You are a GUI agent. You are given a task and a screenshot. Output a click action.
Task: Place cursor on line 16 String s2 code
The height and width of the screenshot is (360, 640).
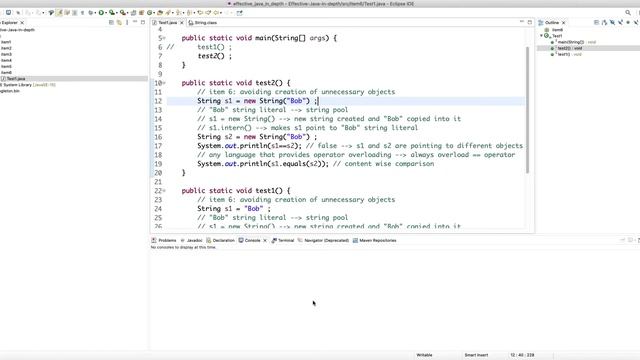(257, 137)
